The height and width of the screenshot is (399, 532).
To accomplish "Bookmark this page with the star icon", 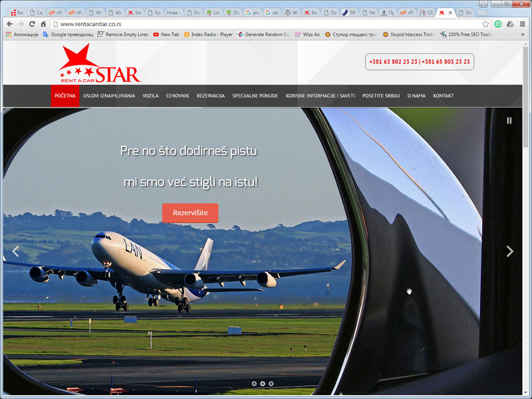I will [486, 24].
